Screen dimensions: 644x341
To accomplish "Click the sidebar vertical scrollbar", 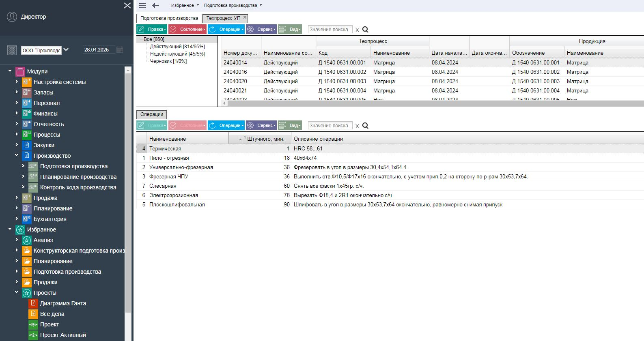I will [128, 193].
